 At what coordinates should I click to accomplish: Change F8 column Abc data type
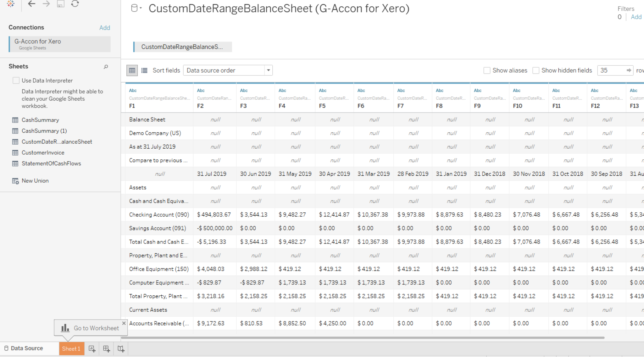click(439, 91)
